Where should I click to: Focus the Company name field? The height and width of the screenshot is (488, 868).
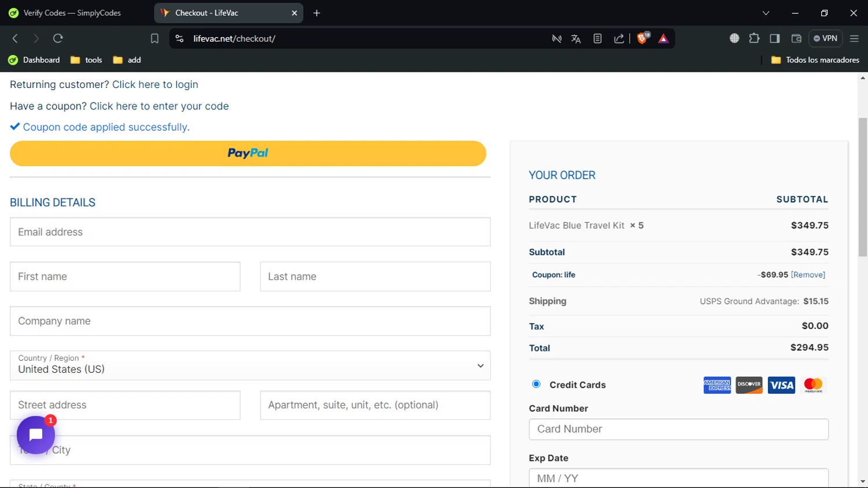tap(250, 321)
